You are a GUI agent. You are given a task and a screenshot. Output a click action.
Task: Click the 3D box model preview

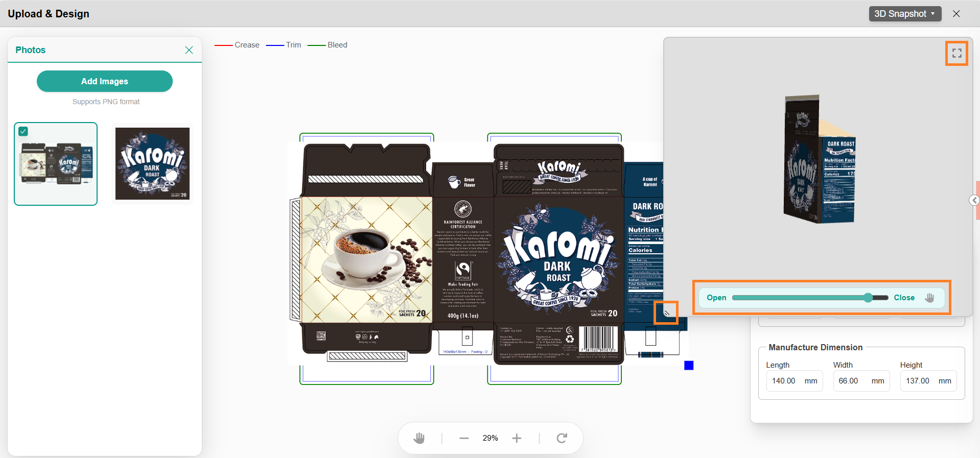point(819,159)
